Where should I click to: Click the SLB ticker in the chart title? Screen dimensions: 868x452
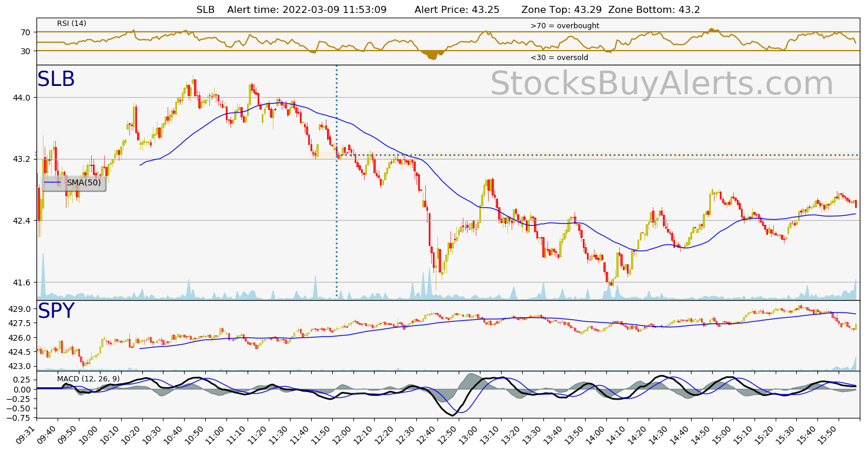coord(205,9)
